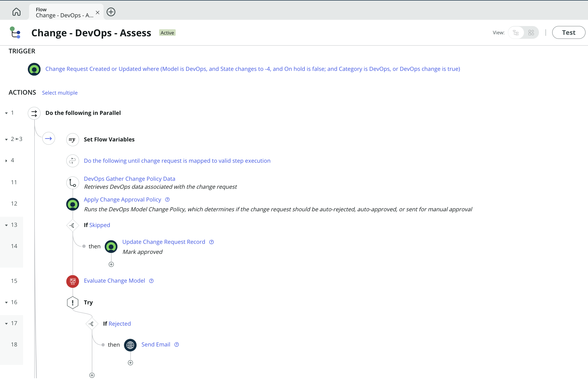Add step at end of If Rejected branch

click(92, 375)
